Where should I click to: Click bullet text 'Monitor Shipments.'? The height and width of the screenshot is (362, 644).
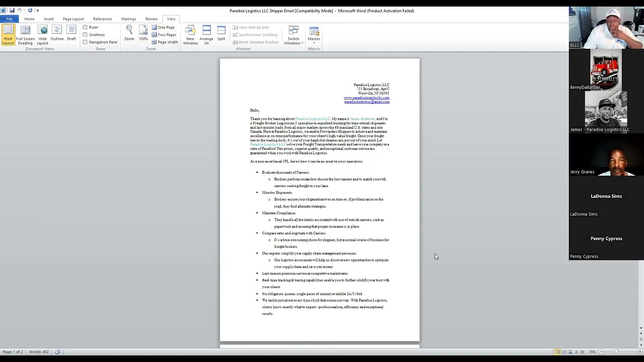coord(277,193)
